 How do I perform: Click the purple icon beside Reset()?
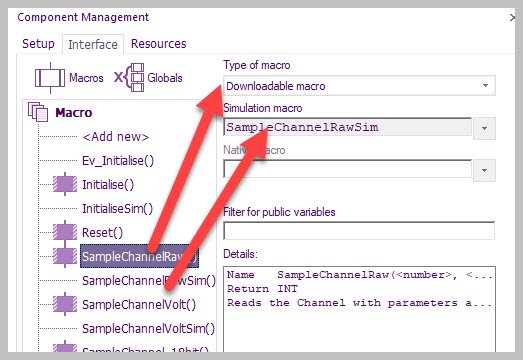[65, 232]
